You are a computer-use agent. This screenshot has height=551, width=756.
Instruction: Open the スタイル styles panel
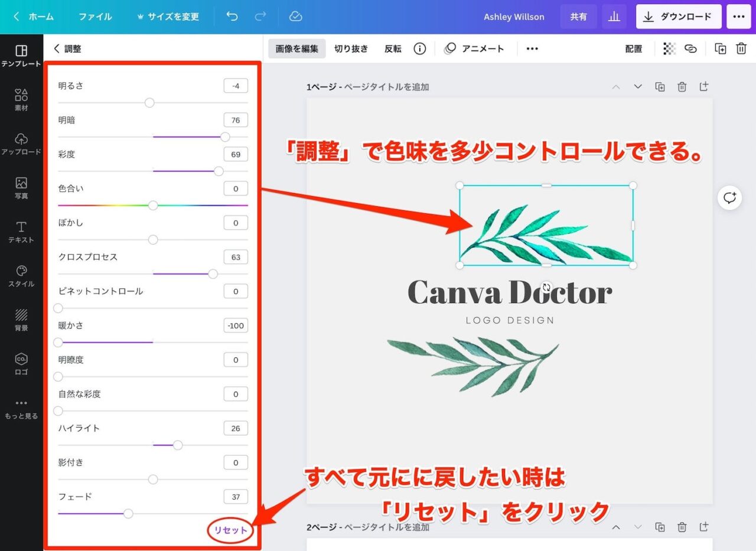tap(21, 276)
